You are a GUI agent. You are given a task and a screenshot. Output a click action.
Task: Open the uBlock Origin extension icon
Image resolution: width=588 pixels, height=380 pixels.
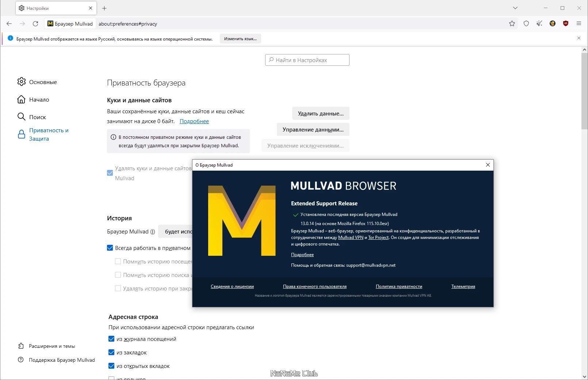(566, 24)
